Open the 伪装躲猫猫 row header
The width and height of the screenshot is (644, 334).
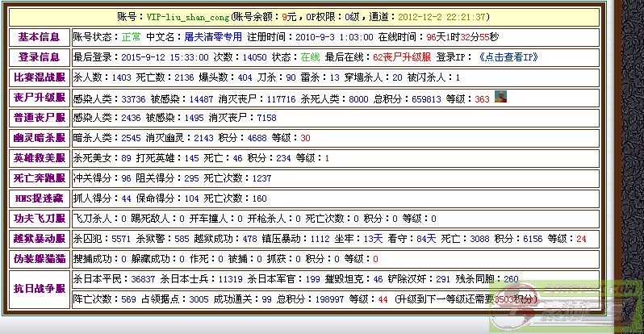pos(38,259)
